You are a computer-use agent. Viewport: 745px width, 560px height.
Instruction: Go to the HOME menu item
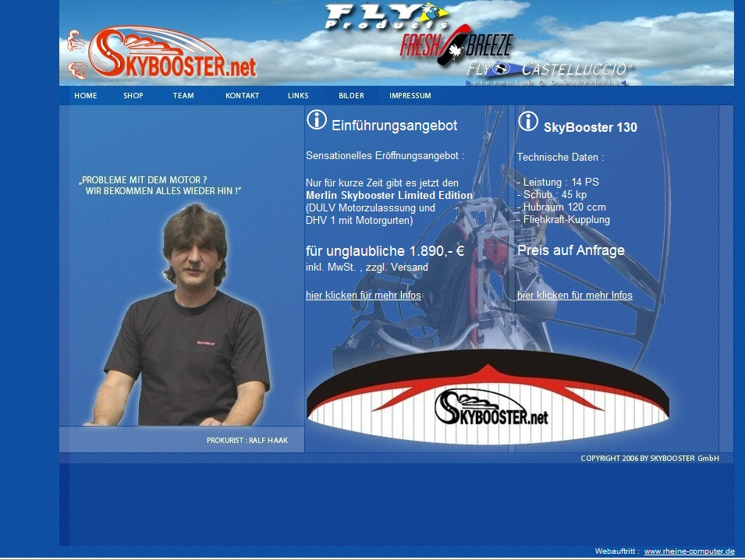pyautogui.click(x=86, y=95)
